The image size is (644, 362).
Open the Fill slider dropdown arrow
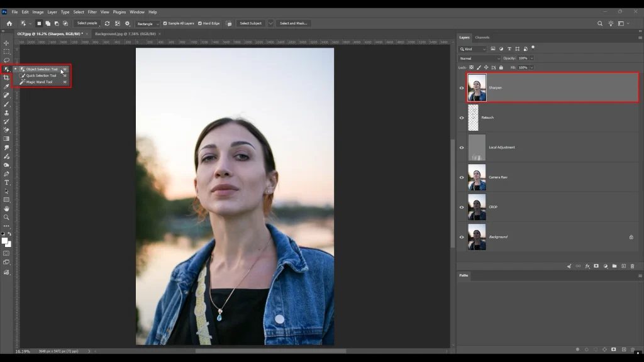(x=531, y=67)
